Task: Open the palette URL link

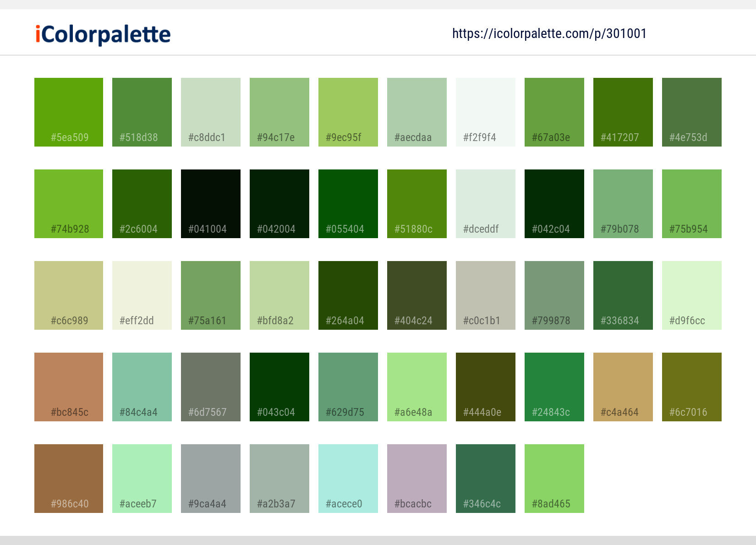Action: (548, 33)
